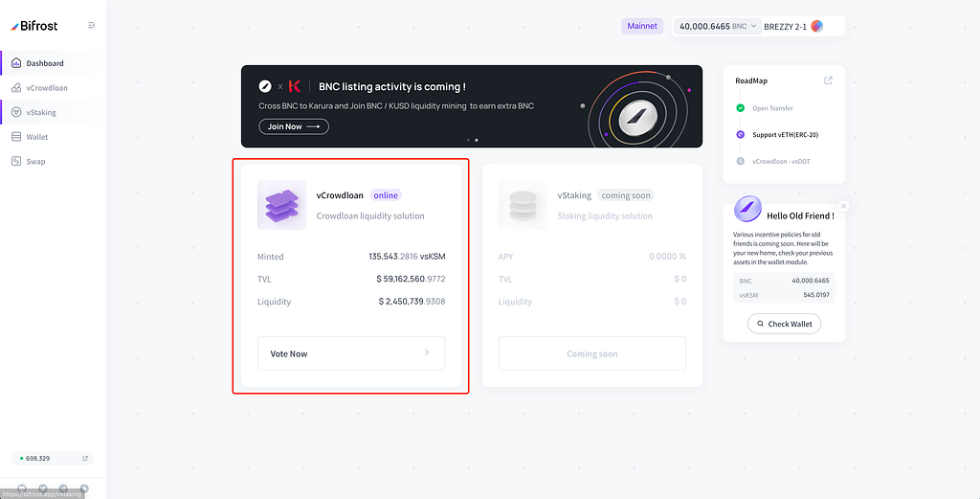Click the disabled Coming soon button
This screenshot has width=980, height=499.
pos(591,353)
